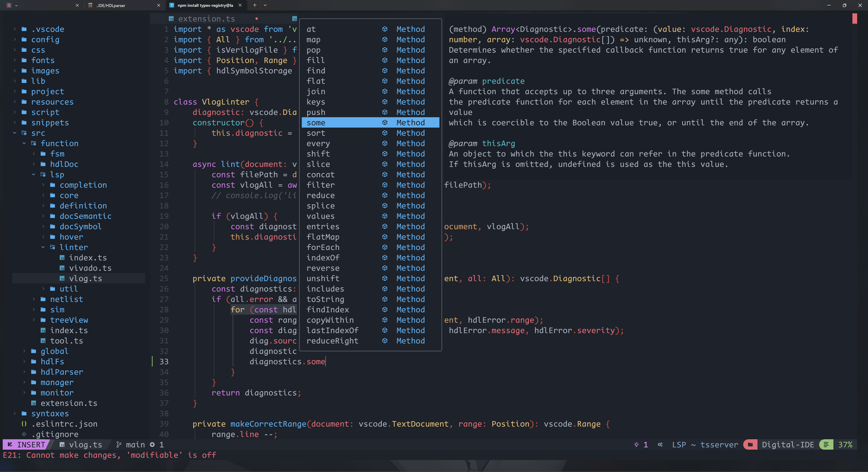The height and width of the screenshot is (472, 868).
Task: Click the gear icon next to LSP tsserver
Action: [660, 444]
